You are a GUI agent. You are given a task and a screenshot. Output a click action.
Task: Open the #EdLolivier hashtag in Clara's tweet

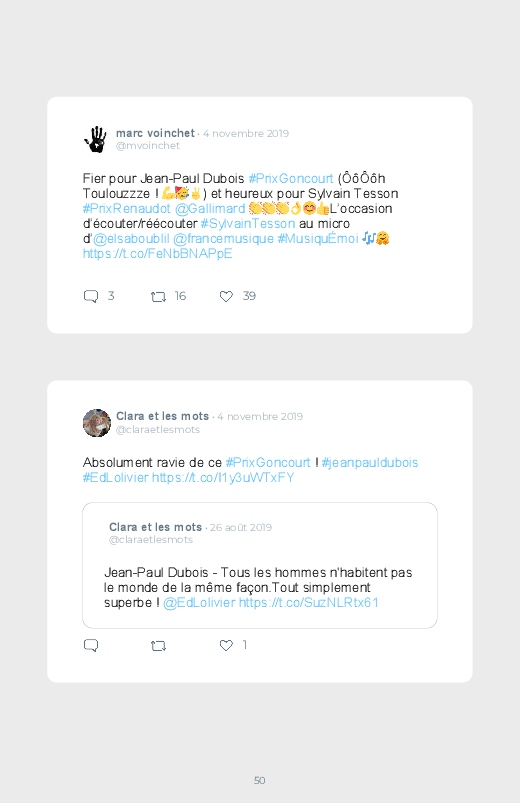point(116,477)
